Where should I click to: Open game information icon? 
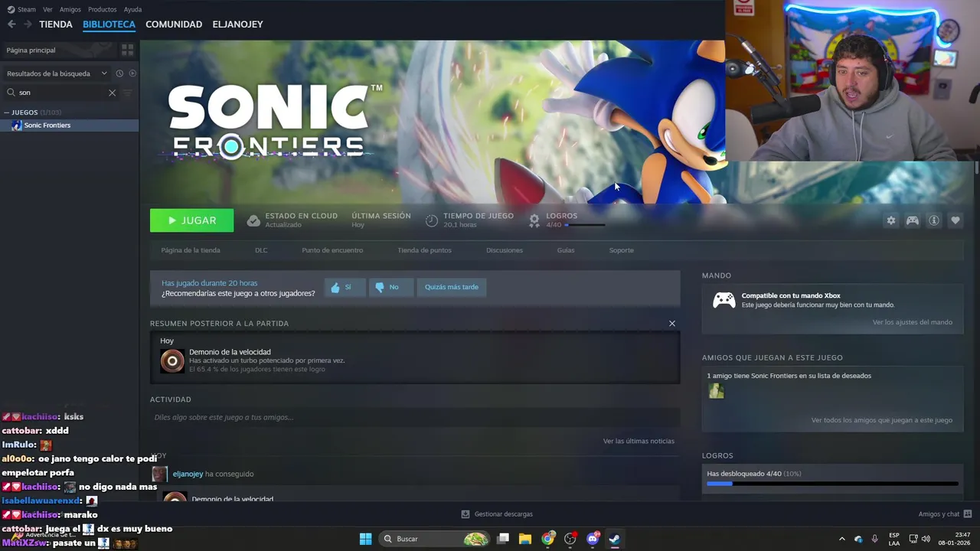coord(934,220)
